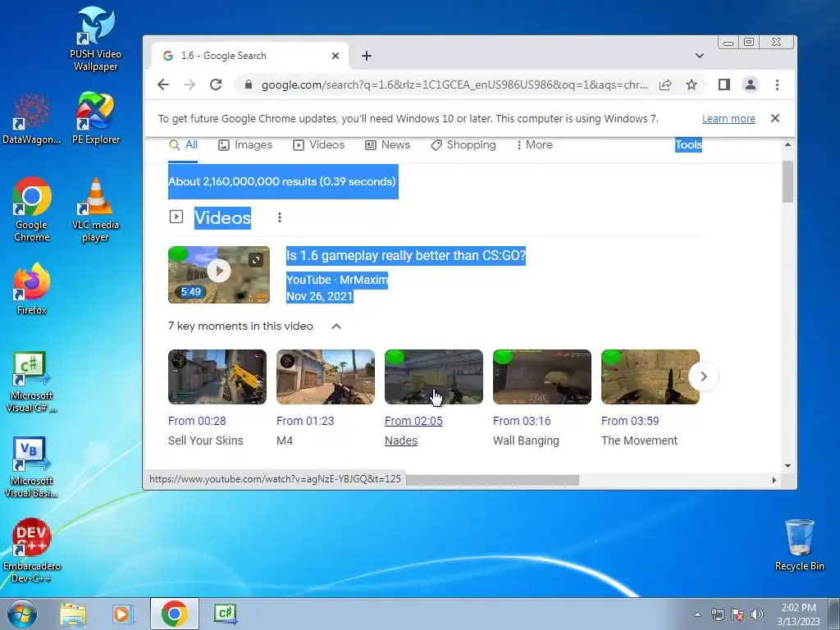Close the 1.6 - Google Search tab
840x630 pixels.
pyautogui.click(x=336, y=56)
